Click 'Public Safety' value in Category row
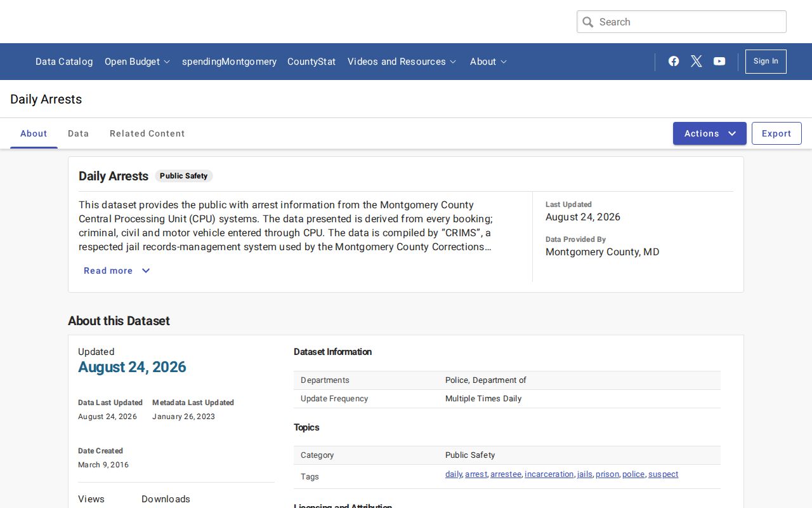This screenshot has width=812, height=508. pos(470,455)
